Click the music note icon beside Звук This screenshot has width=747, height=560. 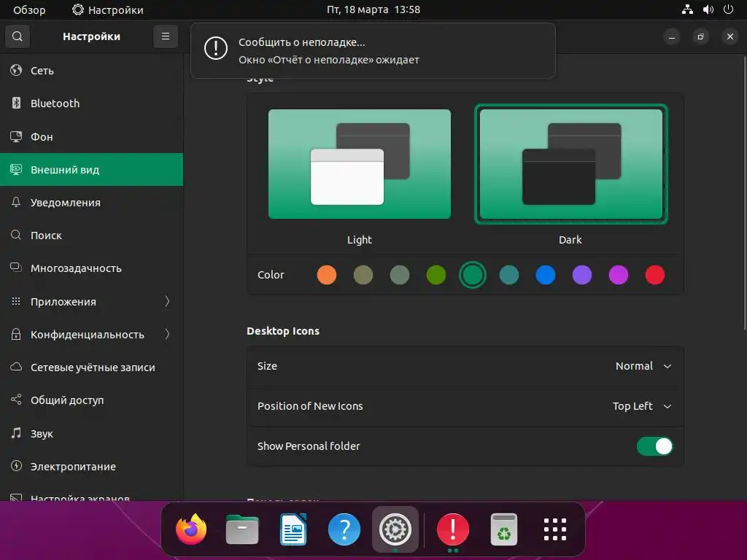pyautogui.click(x=16, y=433)
